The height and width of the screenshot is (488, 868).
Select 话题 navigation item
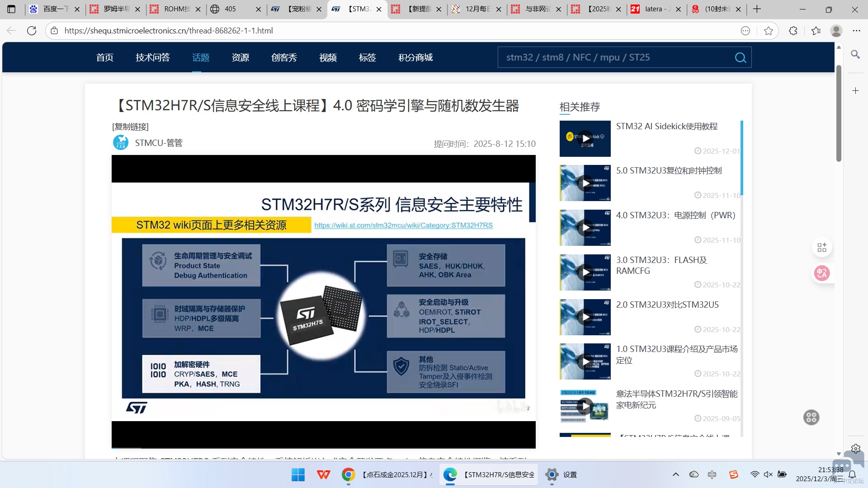(x=201, y=57)
